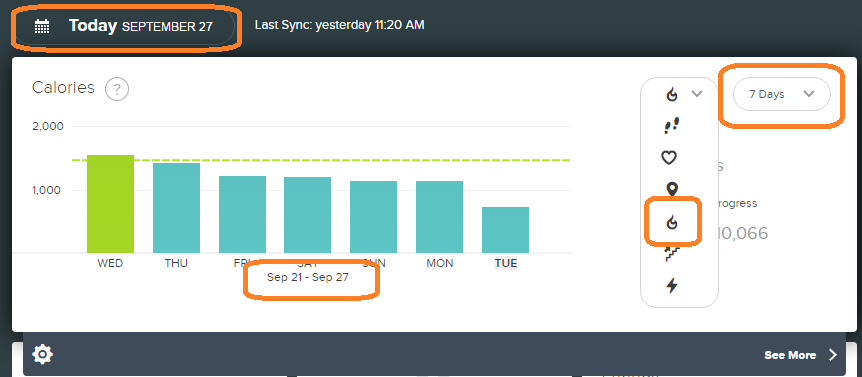
Task: Expand See More chevron arrow
Action: [x=833, y=354]
